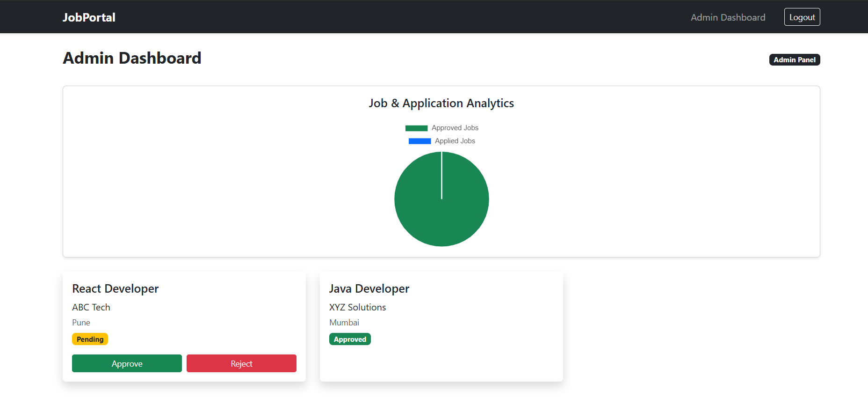Click the Admin Panel badge
This screenshot has width=868, height=420.
(x=794, y=60)
